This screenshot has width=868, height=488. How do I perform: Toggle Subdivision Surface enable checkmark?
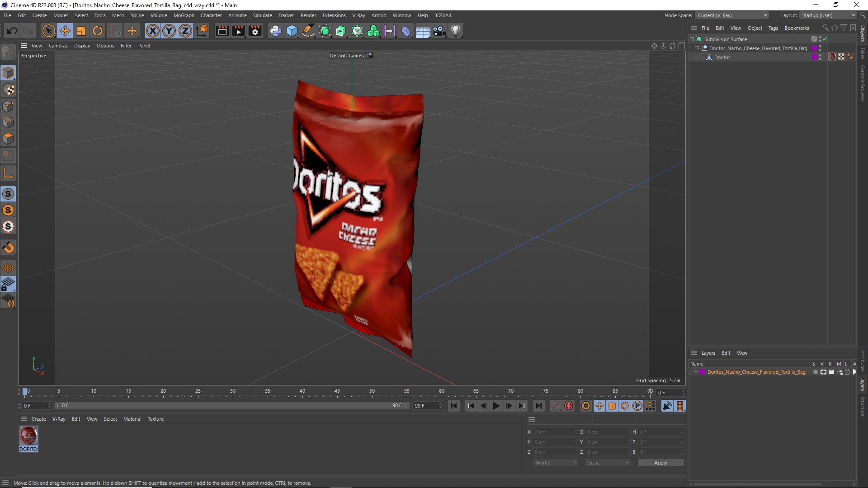point(825,39)
